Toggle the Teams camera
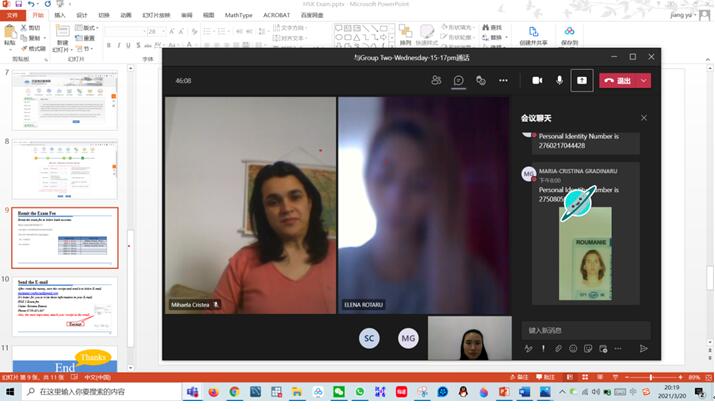 pos(537,81)
